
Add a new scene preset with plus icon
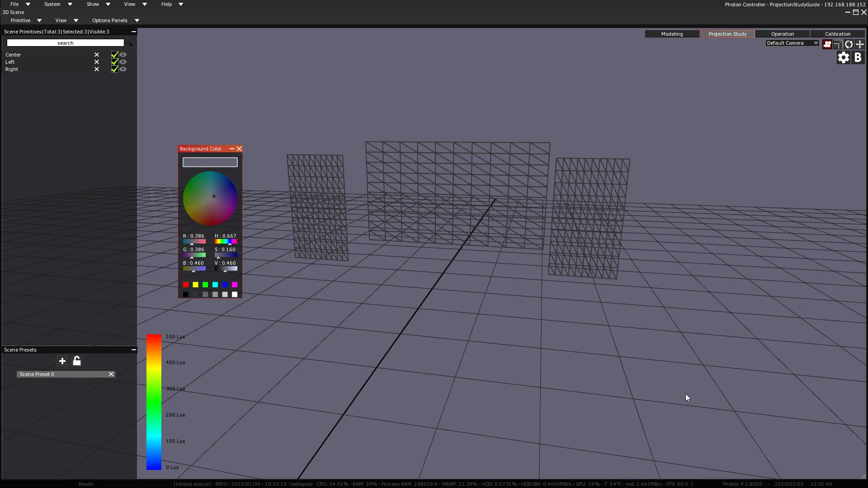[62, 361]
